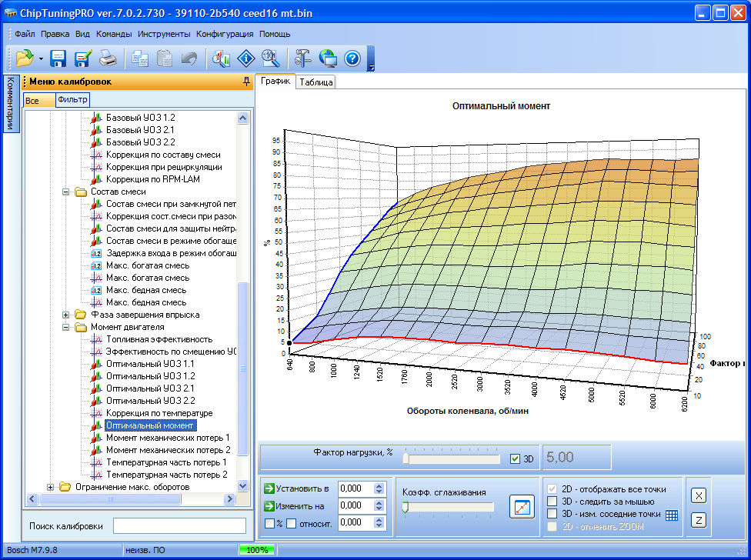The image size is (751, 560).
Task: Click the blue question mark help icon
Action: 352,58
